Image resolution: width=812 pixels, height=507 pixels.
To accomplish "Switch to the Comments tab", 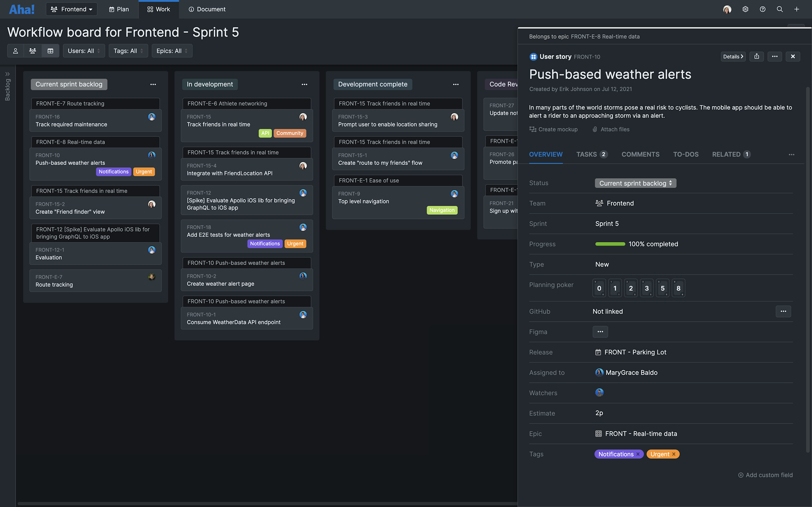I will tap(640, 154).
